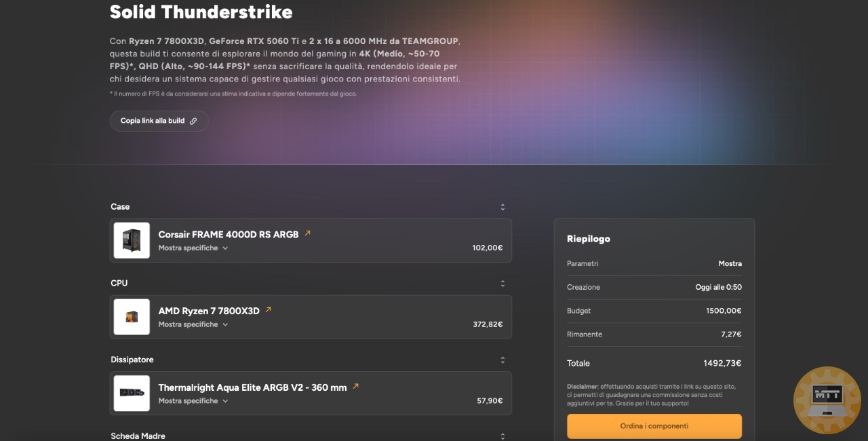The height and width of the screenshot is (441, 868).
Task: Click the Corsair case product thumbnail
Action: click(x=132, y=240)
